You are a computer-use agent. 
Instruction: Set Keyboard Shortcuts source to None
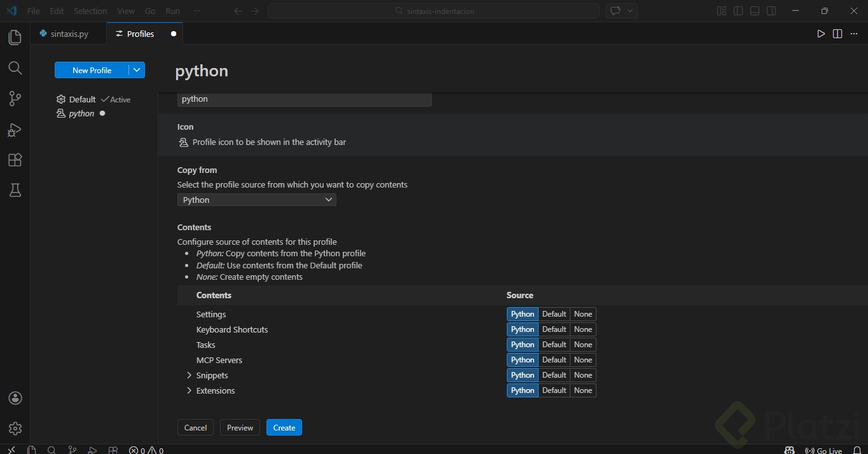583,329
